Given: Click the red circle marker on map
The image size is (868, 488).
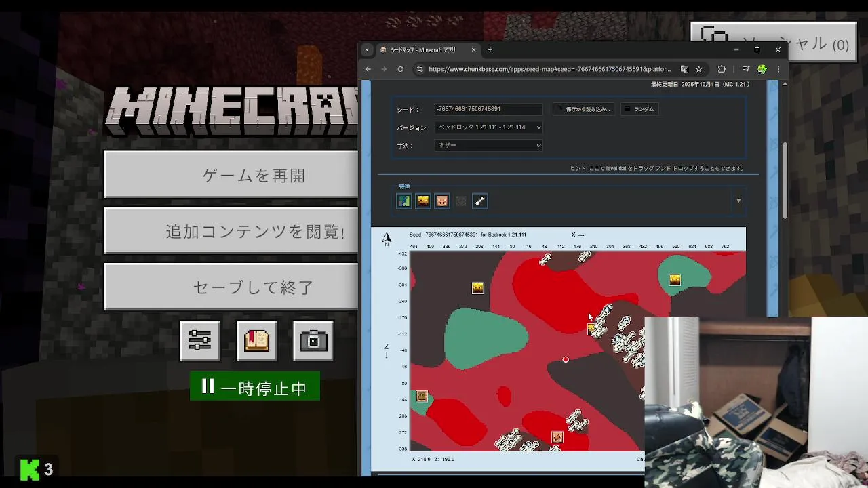Looking at the screenshot, I should click(x=566, y=359).
